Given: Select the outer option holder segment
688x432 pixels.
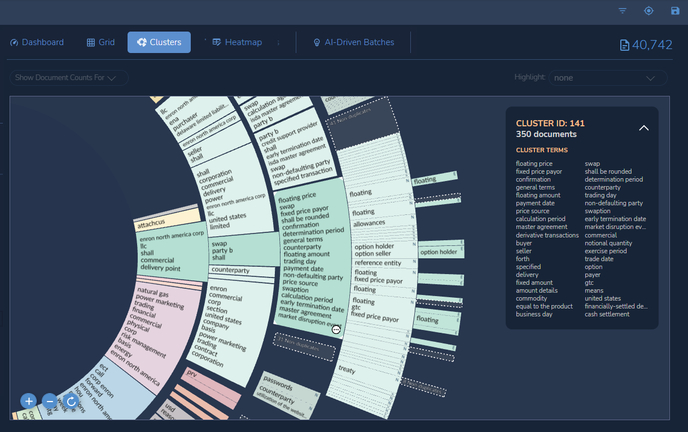Looking at the screenshot, I should click(441, 252).
